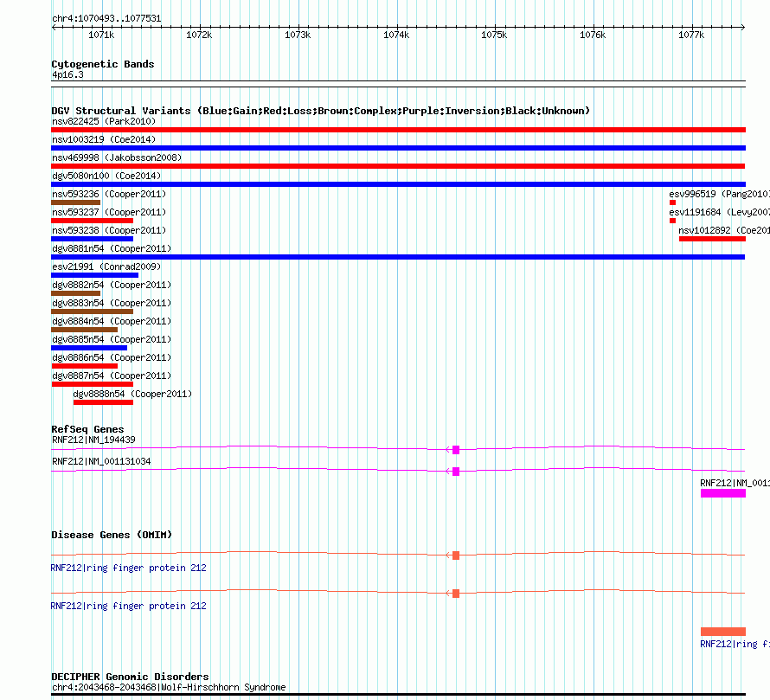Click the DGV Structural Variants track title

point(320,111)
